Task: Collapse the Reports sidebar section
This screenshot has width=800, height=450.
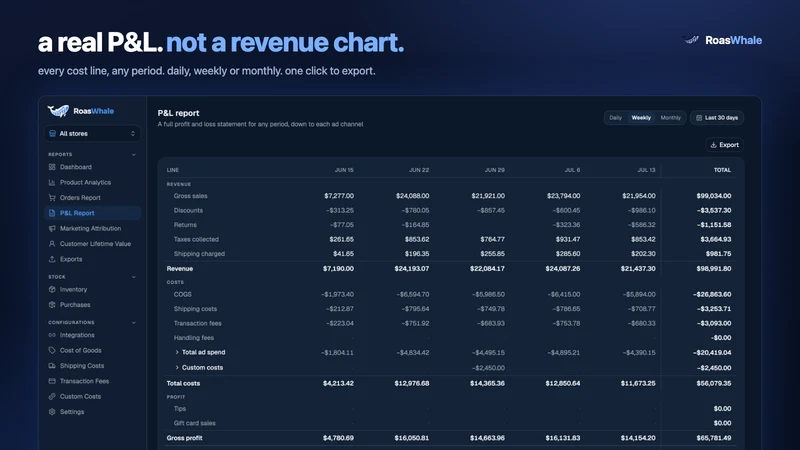Action: 134,155
